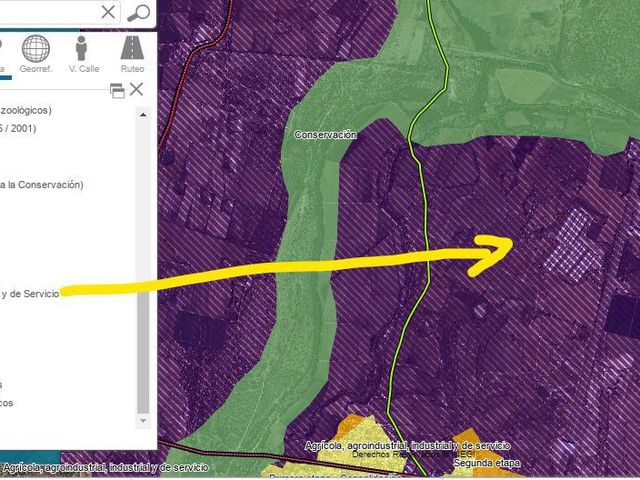Click inside the search input field
This screenshot has height=480, width=640.
[49, 12]
